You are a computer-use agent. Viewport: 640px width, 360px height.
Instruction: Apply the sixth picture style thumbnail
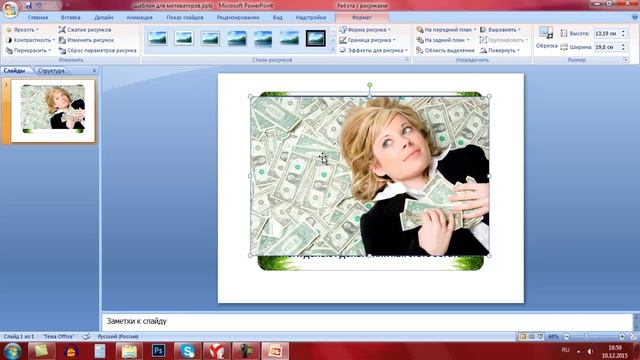(289, 38)
